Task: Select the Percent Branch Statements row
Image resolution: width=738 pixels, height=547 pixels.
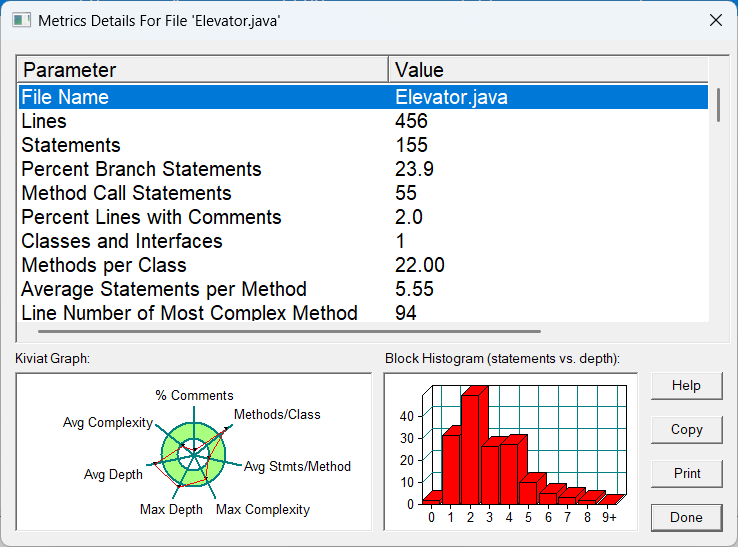Action: click(x=363, y=169)
